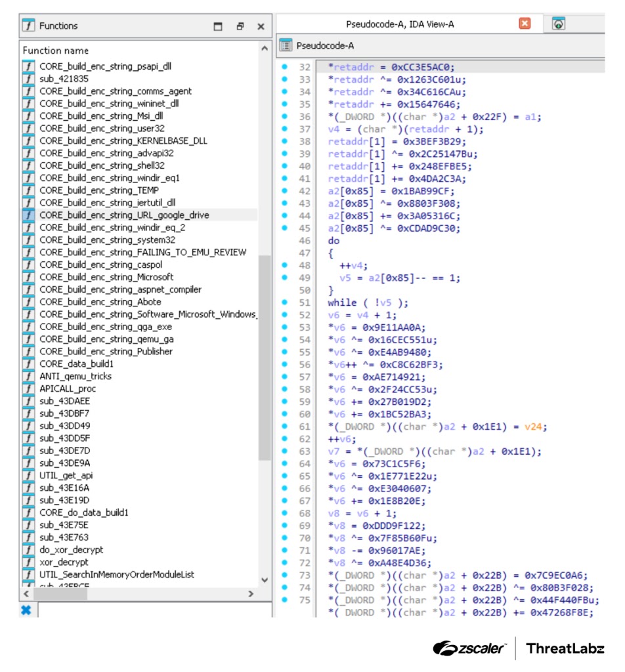Image resolution: width=625 pixels, height=672 pixels.
Task: Click the 'while ( !v5 );' line
Action: point(368,303)
